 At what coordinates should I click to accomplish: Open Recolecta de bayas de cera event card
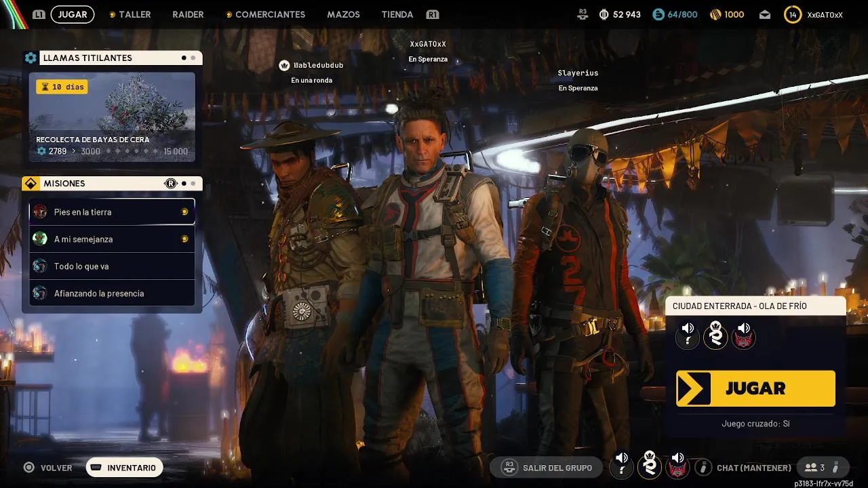pyautogui.click(x=112, y=117)
